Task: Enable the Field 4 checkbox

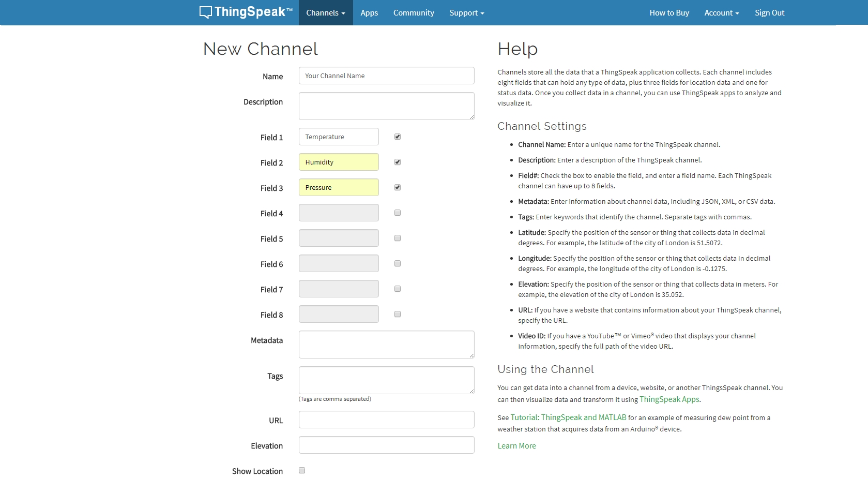Action: click(398, 213)
